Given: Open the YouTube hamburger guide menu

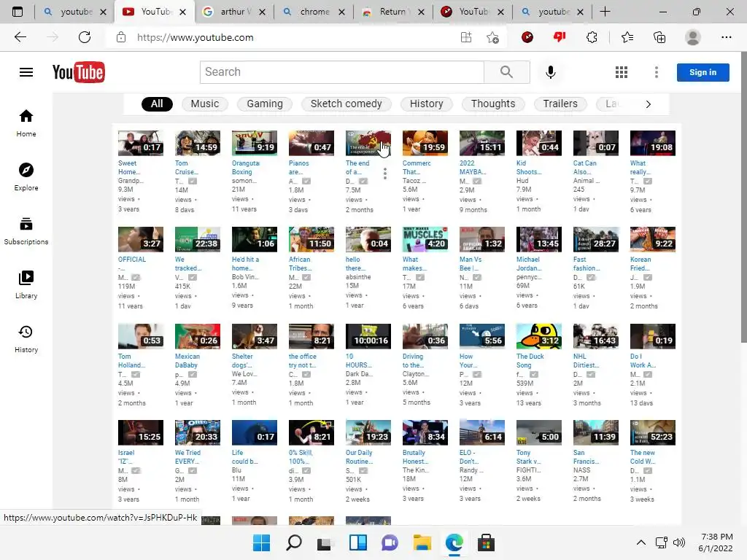Looking at the screenshot, I should click(x=26, y=72).
